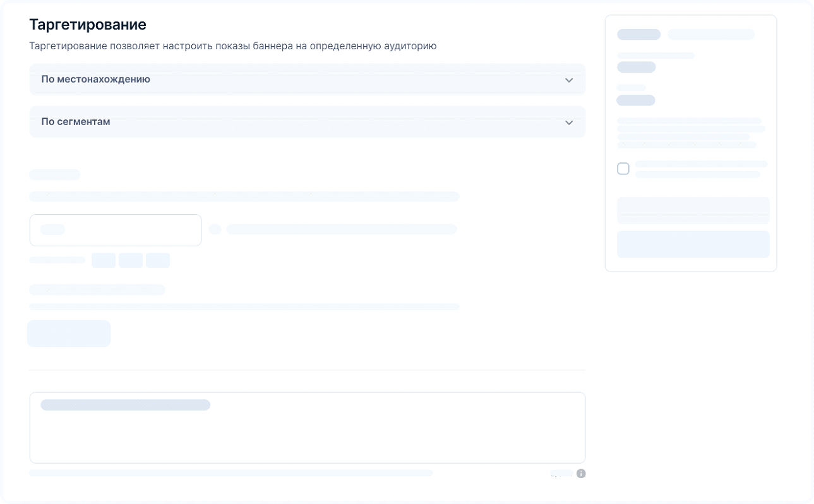This screenshot has width=814, height=504.
Task: Click the chevron arrow beside По сегментам
Action: click(x=568, y=123)
